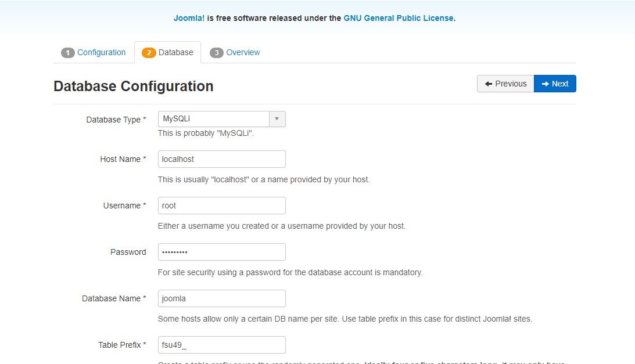Click the right arrow icon on Next
635x364 pixels.
[x=545, y=84]
